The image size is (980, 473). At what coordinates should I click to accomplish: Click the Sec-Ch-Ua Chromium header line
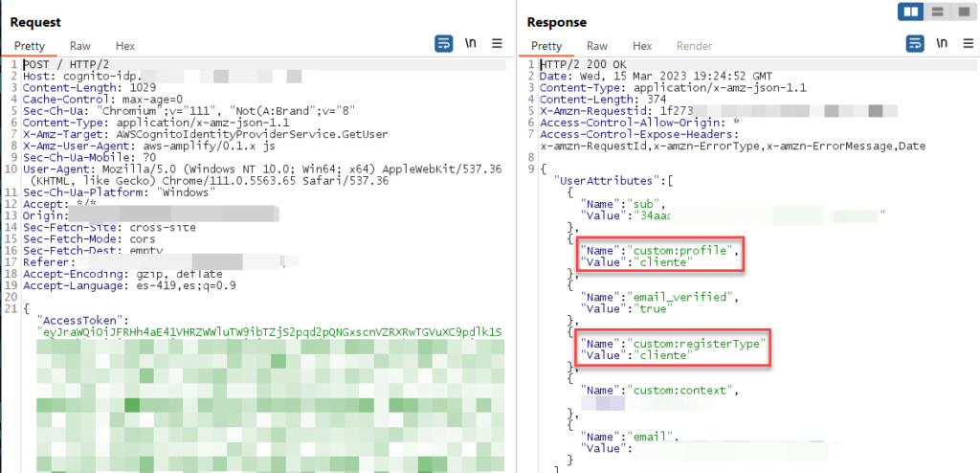[x=189, y=111]
